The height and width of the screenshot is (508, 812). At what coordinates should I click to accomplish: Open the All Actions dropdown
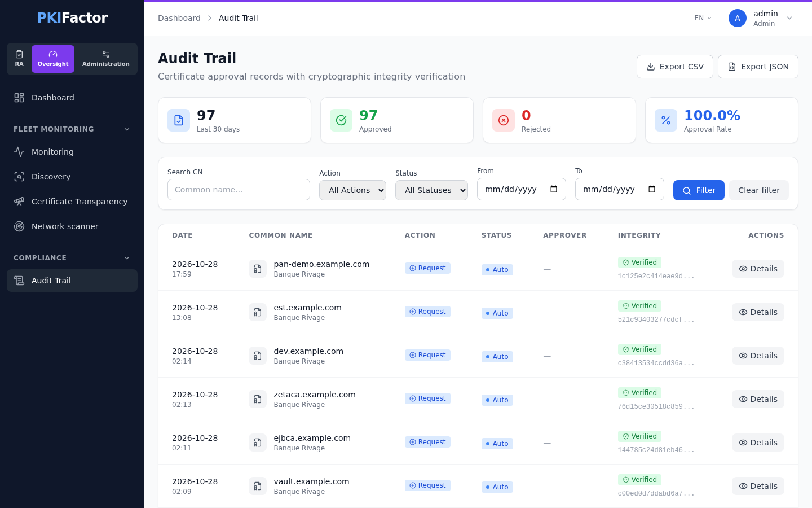(x=352, y=190)
